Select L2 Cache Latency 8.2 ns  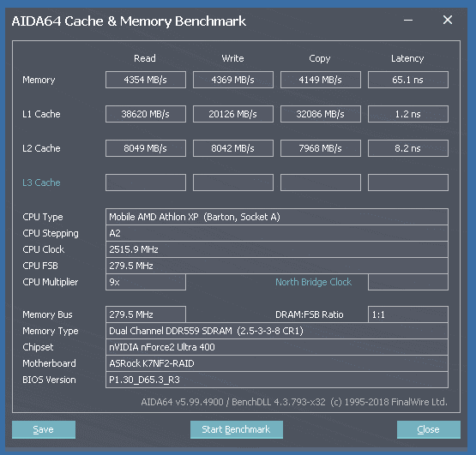point(408,148)
